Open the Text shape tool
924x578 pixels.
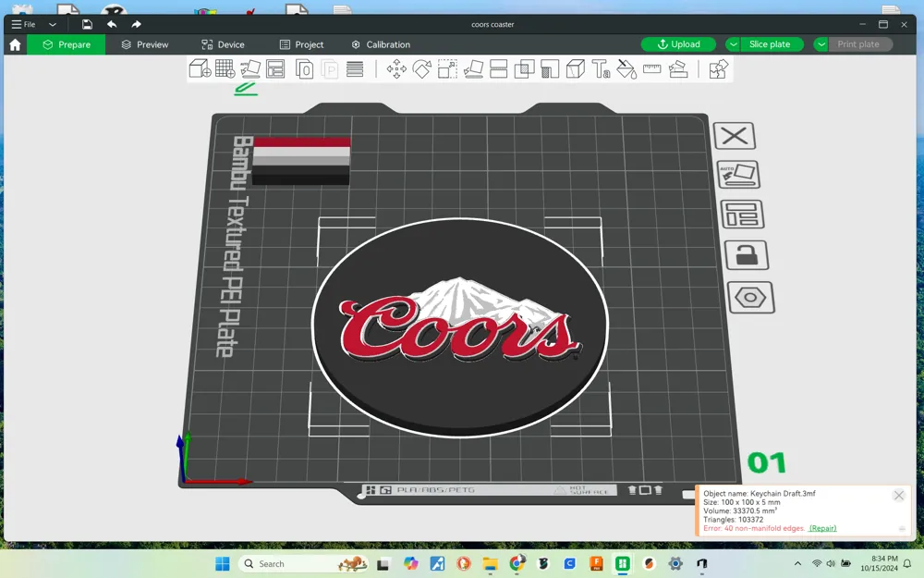click(601, 69)
